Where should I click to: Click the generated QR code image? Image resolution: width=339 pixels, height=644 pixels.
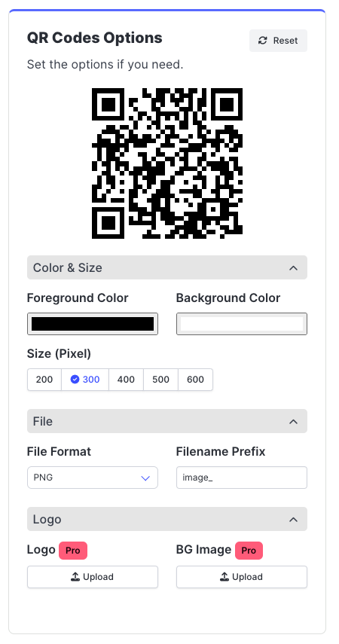(x=166, y=163)
